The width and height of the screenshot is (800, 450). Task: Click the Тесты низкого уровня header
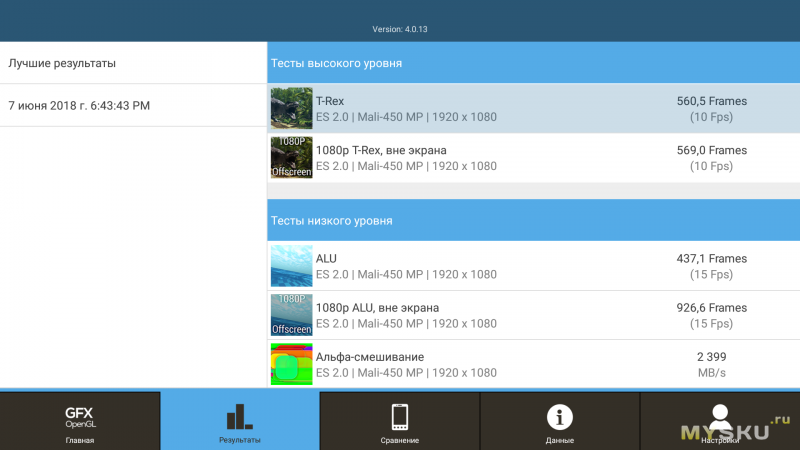click(534, 220)
